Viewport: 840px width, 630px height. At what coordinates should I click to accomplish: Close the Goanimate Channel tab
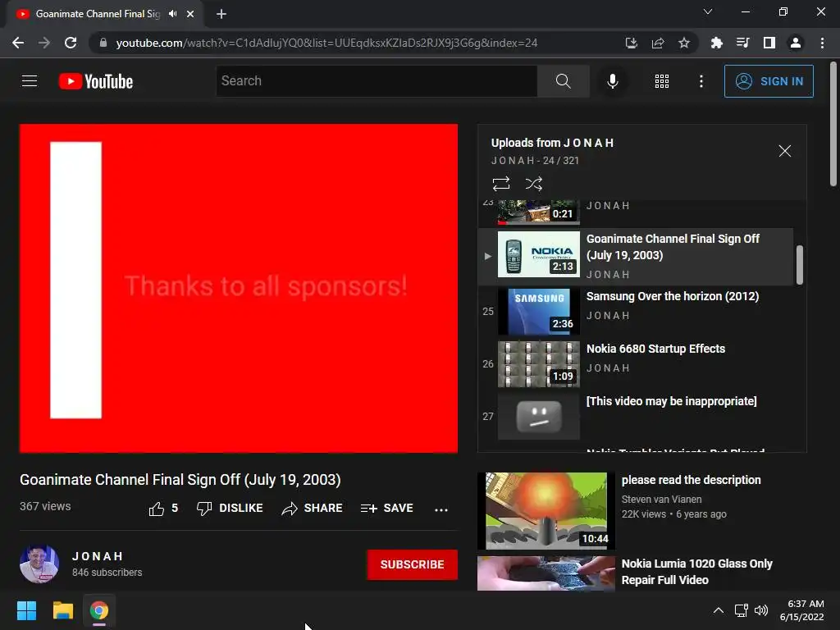coord(190,14)
